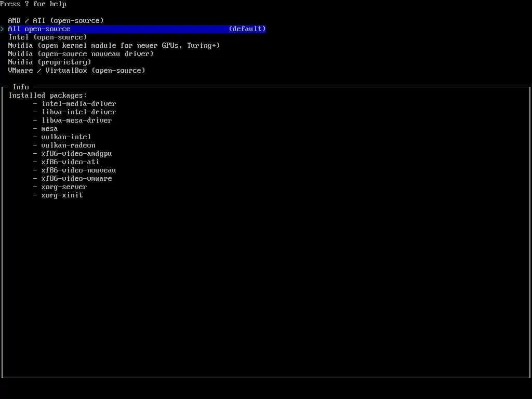Select VMware / VirtualBox (open-source) option
532x399 pixels.
[77, 71]
